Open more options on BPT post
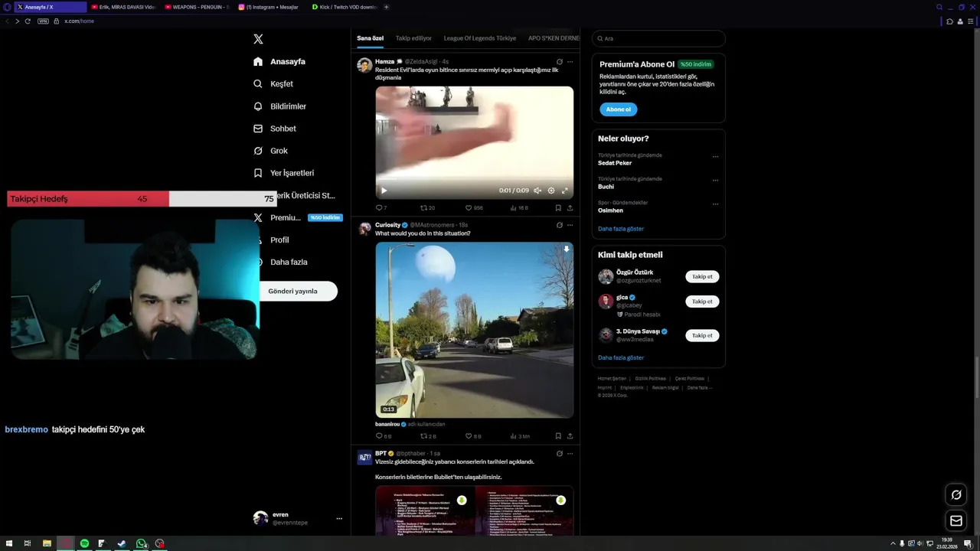980x551 pixels. [570, 454]
